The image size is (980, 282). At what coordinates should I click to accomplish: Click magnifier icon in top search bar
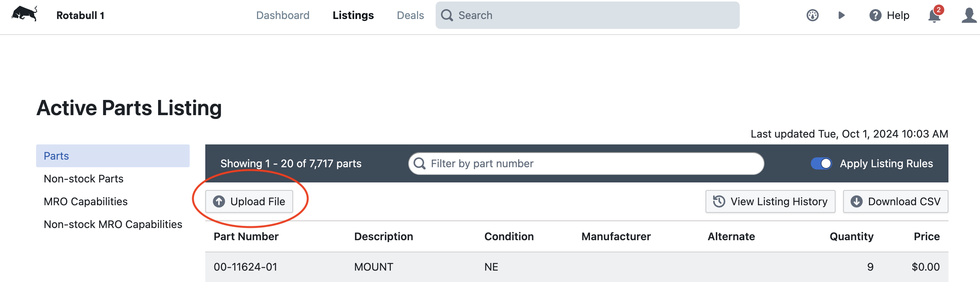pos(447,15)
